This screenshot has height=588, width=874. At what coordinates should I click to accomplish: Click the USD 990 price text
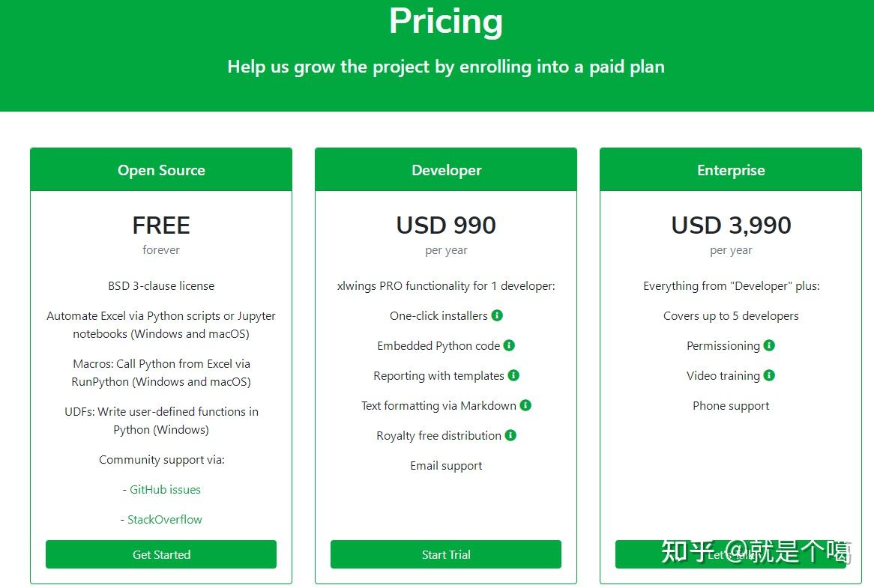click(x=446, y=225)
